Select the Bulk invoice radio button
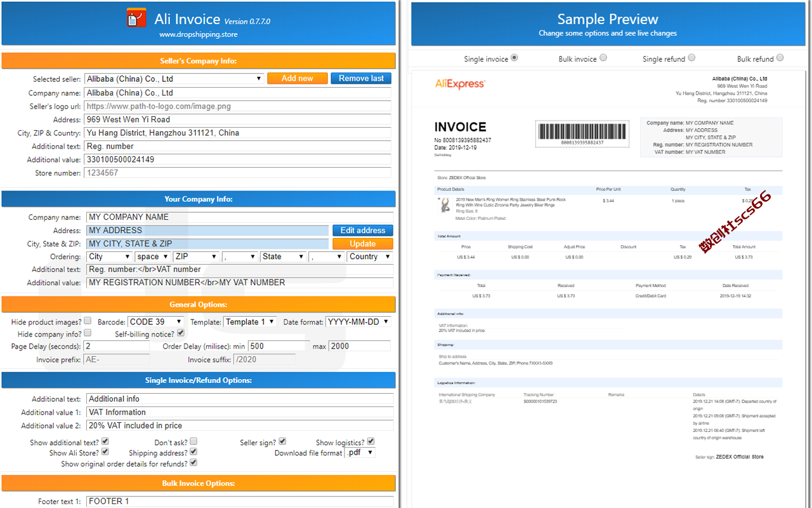Image resolution: width=812 pixels, height=508 pixels. (603, 58)
